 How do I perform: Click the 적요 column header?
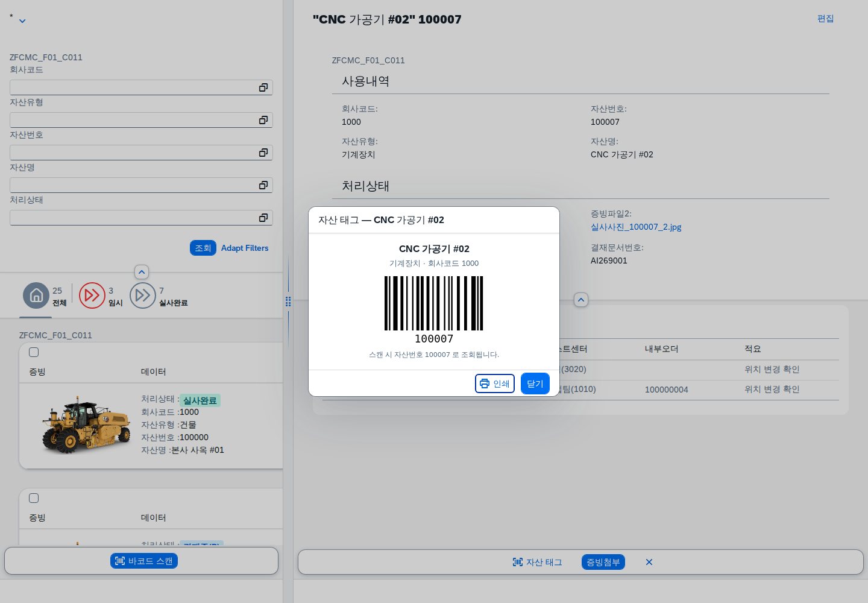tap(753, 349)
